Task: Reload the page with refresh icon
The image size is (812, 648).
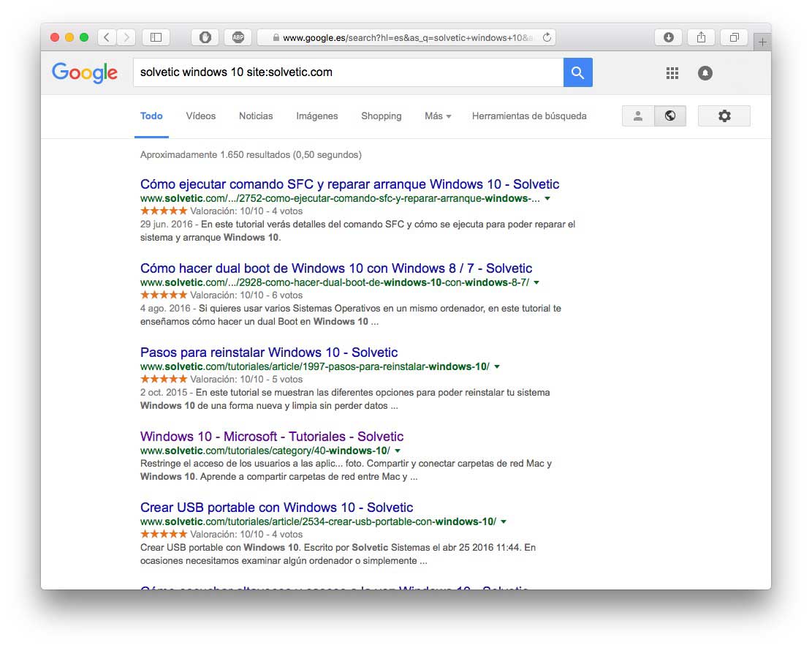Action: (547, 37)
